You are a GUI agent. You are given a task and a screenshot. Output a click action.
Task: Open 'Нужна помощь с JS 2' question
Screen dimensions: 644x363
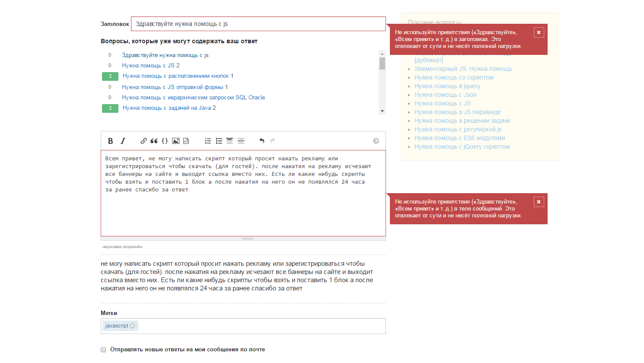(151, 66)
